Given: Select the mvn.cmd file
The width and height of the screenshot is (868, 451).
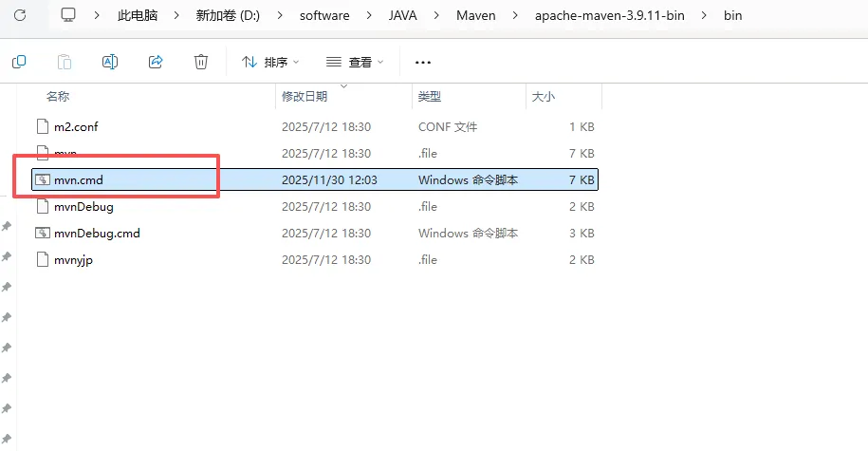Looking at the screenshot, I should [315, 179].
